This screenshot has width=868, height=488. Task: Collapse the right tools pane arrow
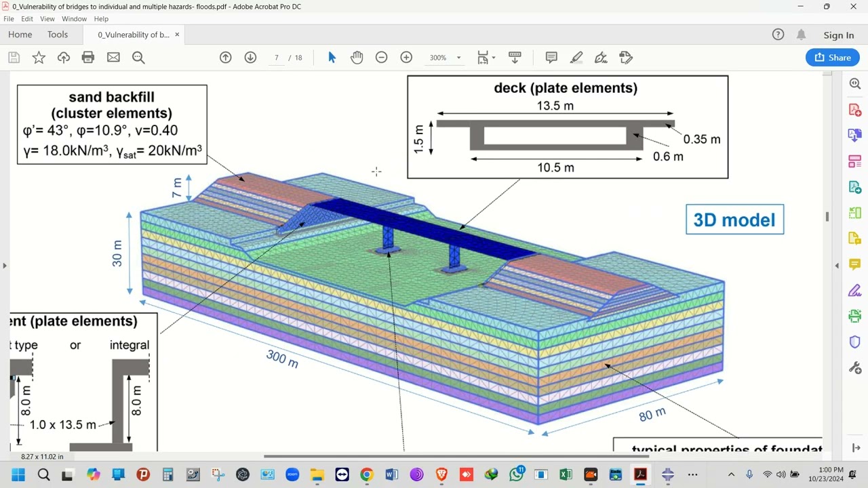click(x=837, y=265)
